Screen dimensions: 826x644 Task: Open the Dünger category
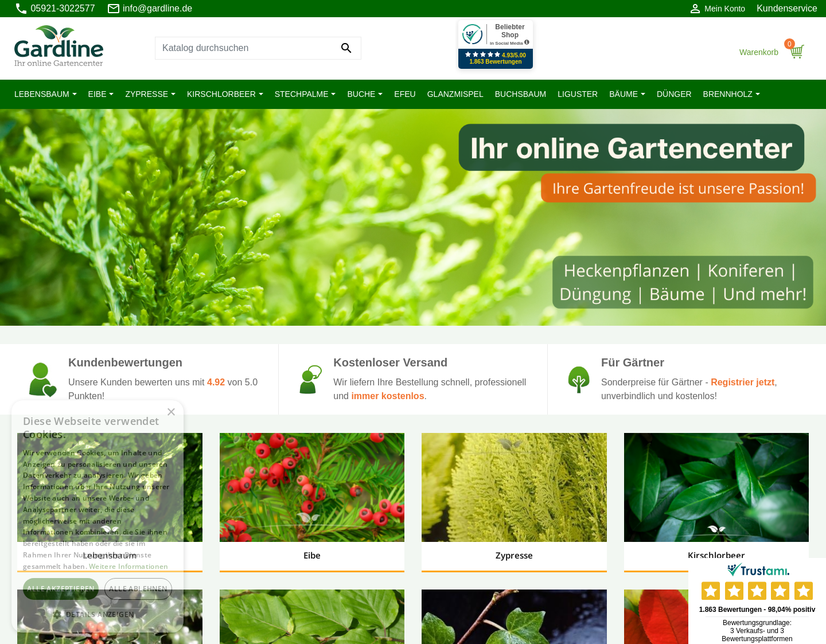tap(674, 94)
